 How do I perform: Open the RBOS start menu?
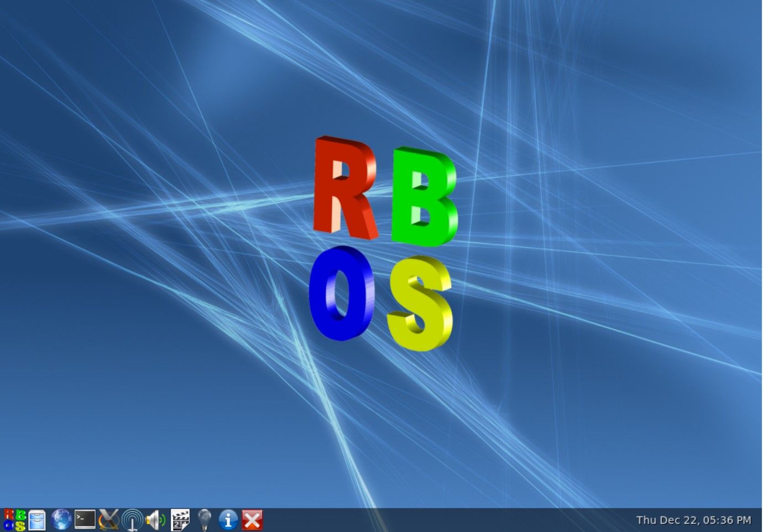point(14,520)
